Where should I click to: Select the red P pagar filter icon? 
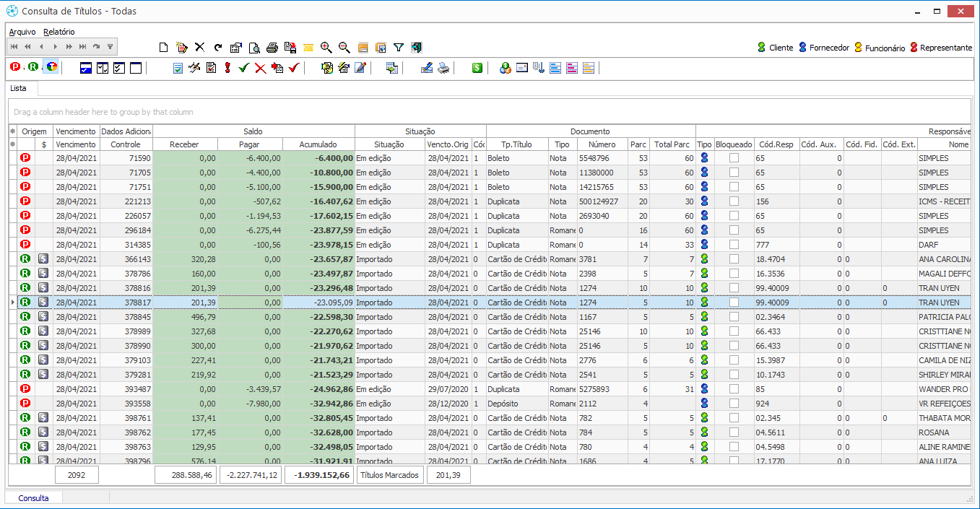pyautogui.click(x=15, y=67)
